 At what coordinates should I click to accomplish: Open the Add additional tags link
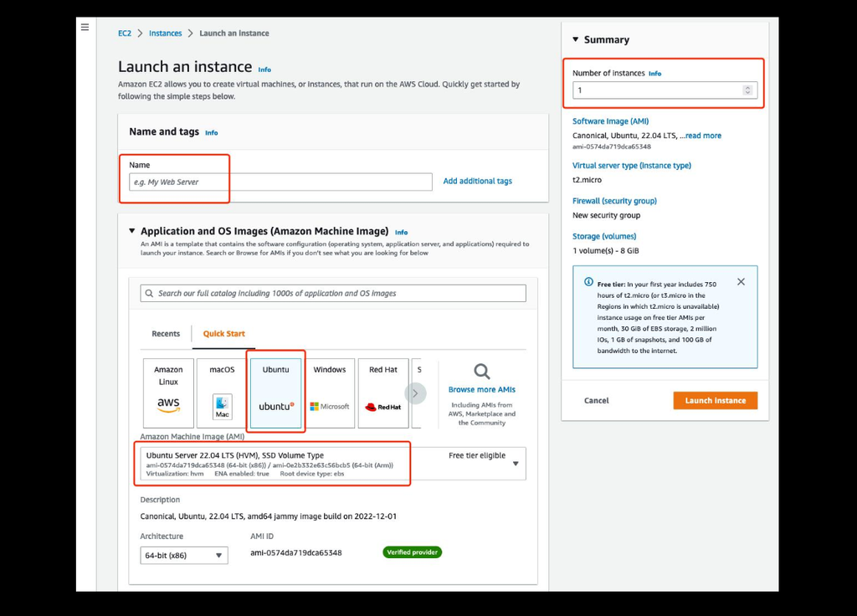(x=478, y=181)
